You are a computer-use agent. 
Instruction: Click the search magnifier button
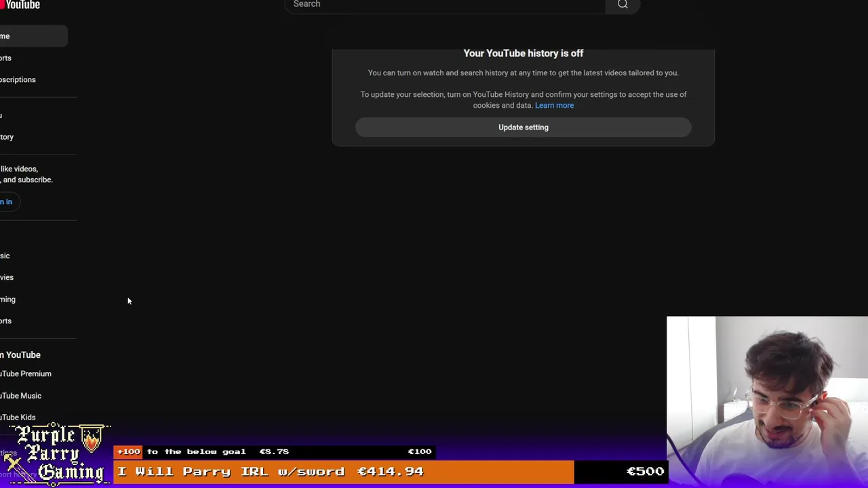[623, 5]
